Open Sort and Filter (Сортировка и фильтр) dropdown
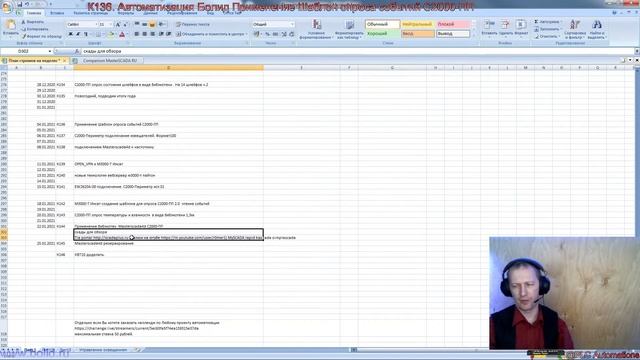Screen dimensions: 640x360 tap(575, 29)
